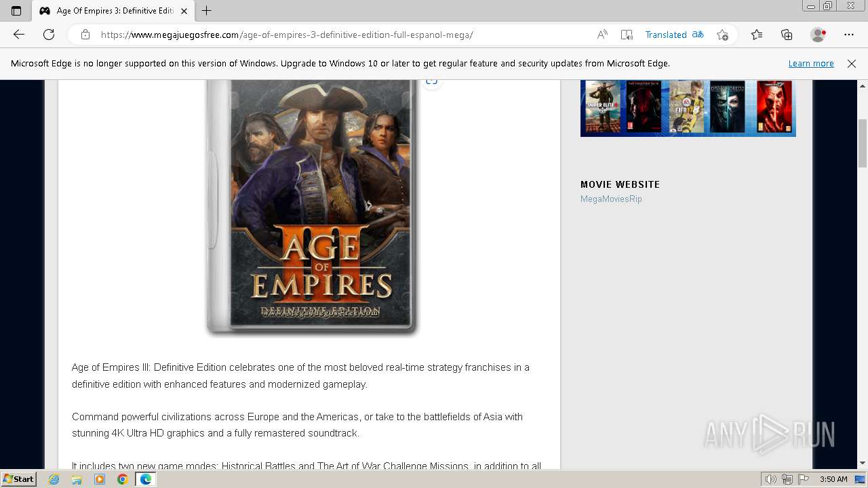Viewport: 868px width, 488px height.
Task: Click the scrollbar up arrow
Action: [x=863, y=85]
